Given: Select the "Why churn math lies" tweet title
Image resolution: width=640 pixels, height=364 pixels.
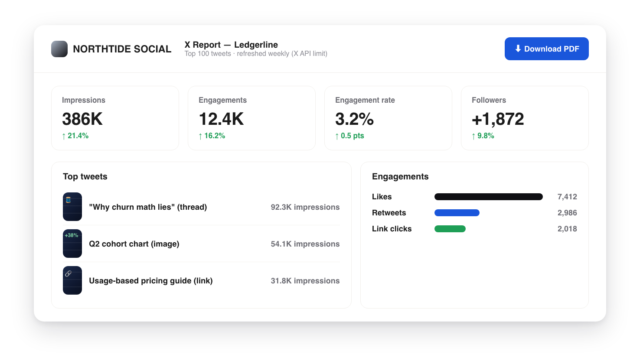Looking at the screenshot, I should click(148, 207).
